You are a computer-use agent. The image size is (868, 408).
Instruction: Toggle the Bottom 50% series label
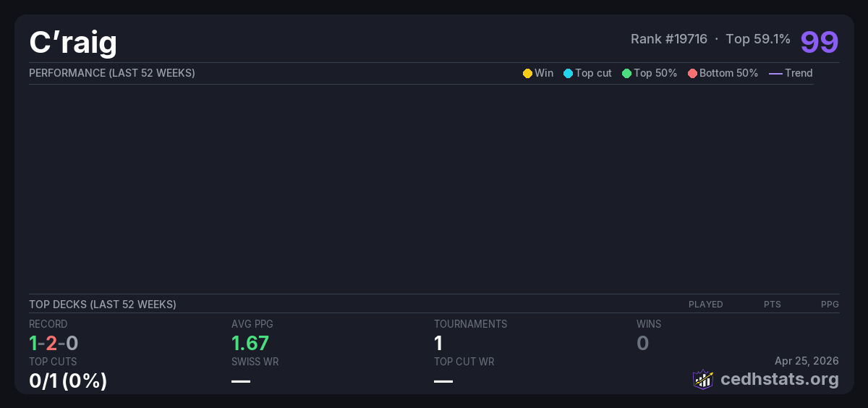point(728,73)
